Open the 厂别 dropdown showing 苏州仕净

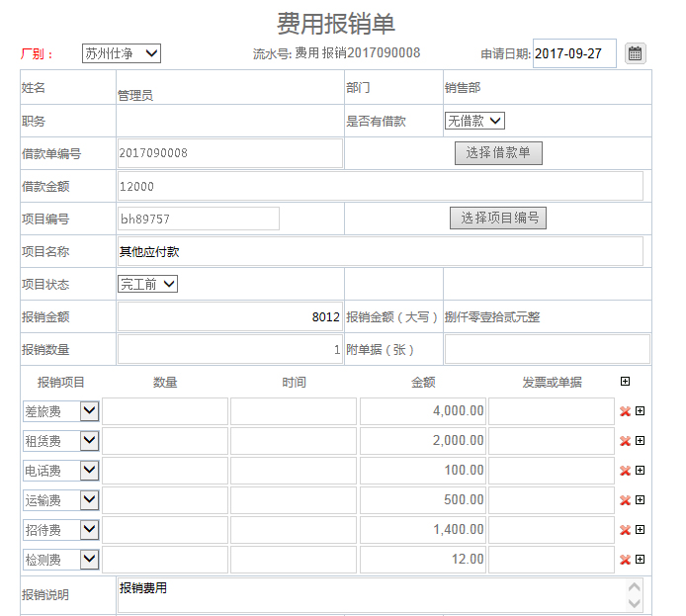coord(121,53)
